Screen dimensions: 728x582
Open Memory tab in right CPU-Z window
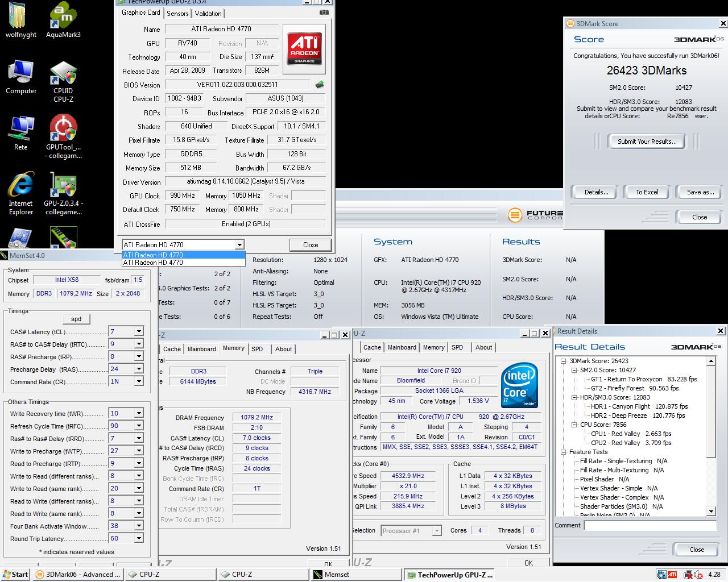433,347
